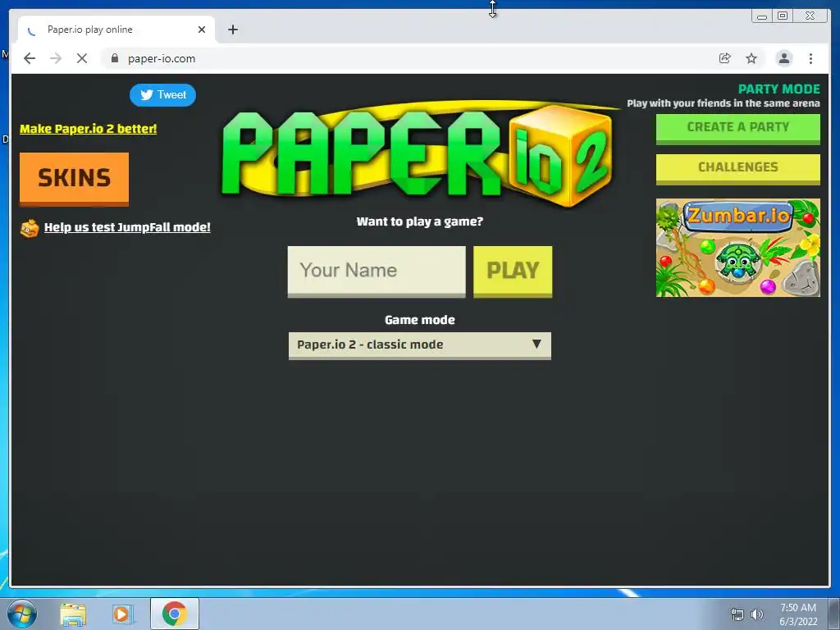The width and height of the screenshot is (840, 630).
Task: Open the CHALLENGES button
Action: coord(737,168)
